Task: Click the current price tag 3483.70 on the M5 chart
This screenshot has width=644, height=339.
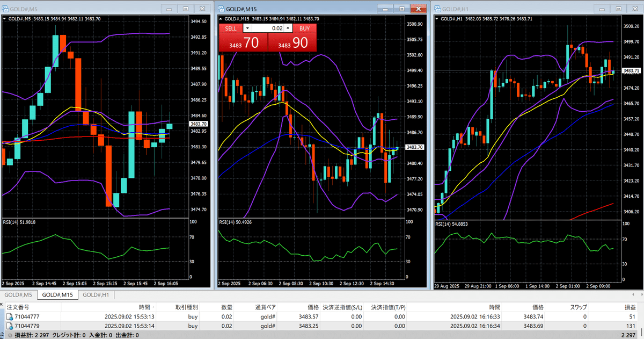Action: tap(199, 124)
